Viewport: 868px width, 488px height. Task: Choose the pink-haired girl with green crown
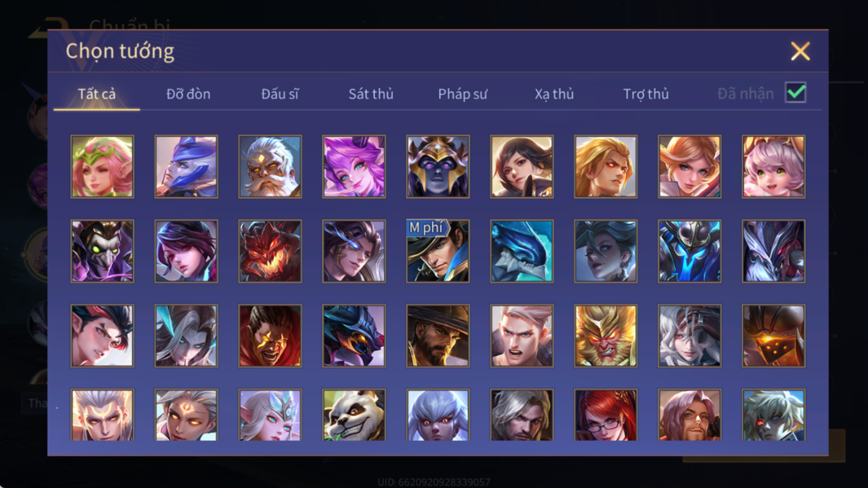coord(102,166)
